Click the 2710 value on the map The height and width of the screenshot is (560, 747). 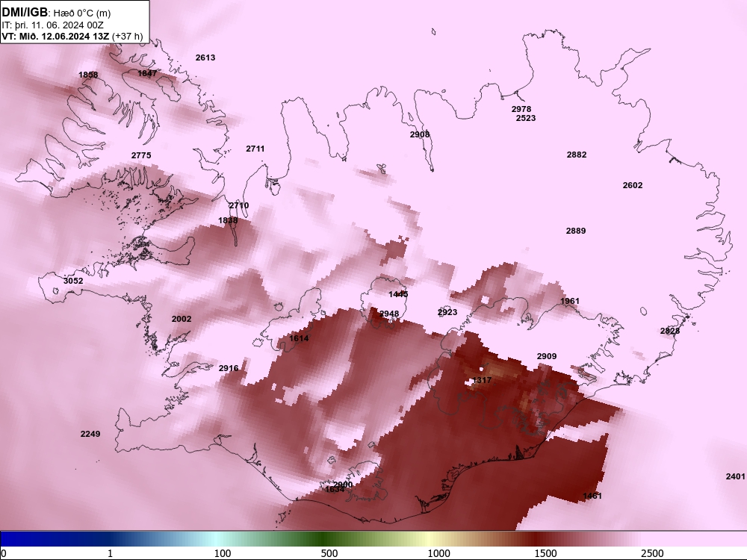pyautogui.click(x=239, y=205)
